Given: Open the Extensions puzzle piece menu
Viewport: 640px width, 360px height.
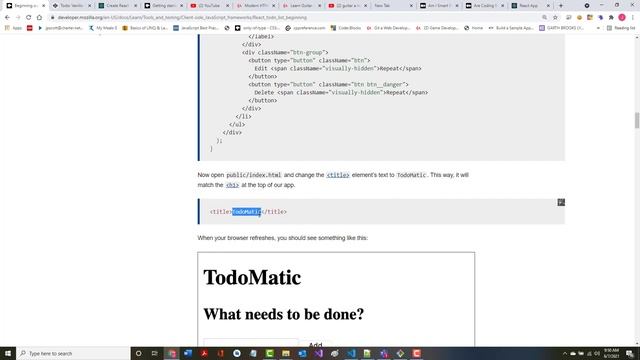Looking at the screenshot, I should [x=611, y=18].
